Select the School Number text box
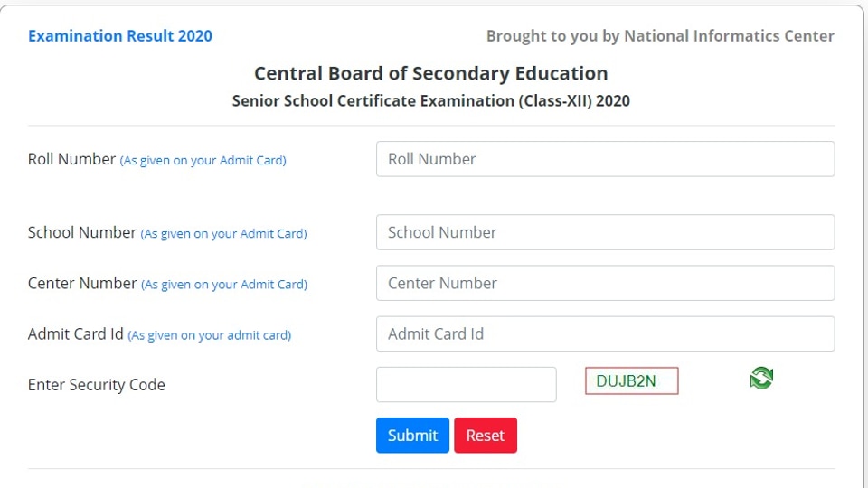 tap(605, 232)
